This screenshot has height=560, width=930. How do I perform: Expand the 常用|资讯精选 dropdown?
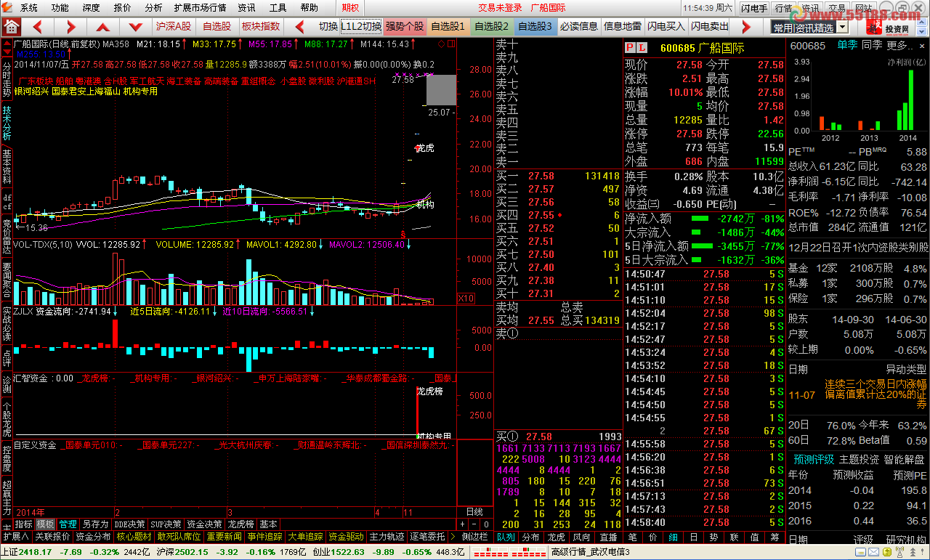pos(842,28)
